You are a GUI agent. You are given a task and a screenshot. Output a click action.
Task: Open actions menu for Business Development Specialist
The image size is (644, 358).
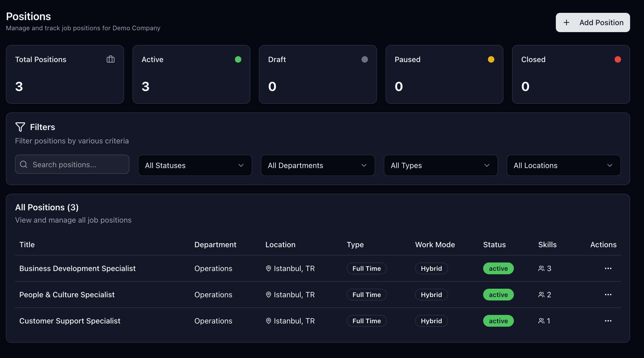click(608, 268)
